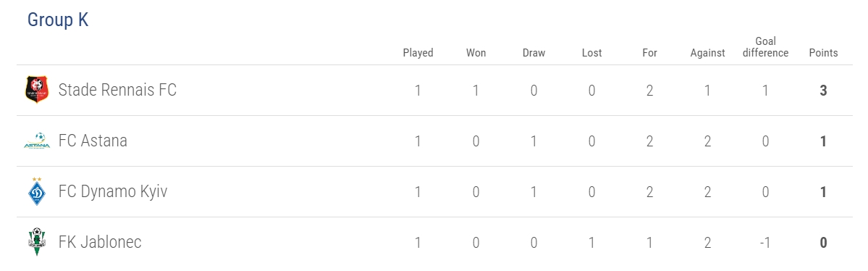Click the Group K heading
The width and height of the screenshot is (868, 271).
[x=58, y=20]
